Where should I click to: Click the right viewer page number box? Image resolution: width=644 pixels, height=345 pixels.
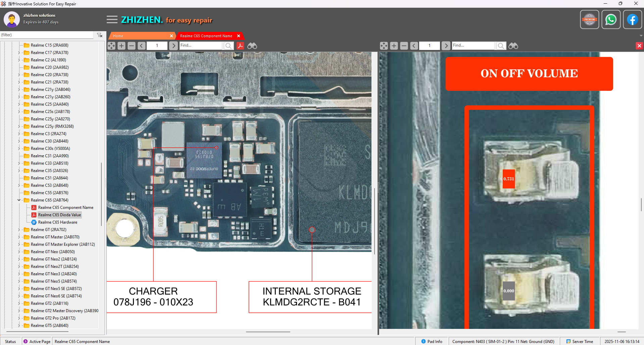tap(429, 46)
